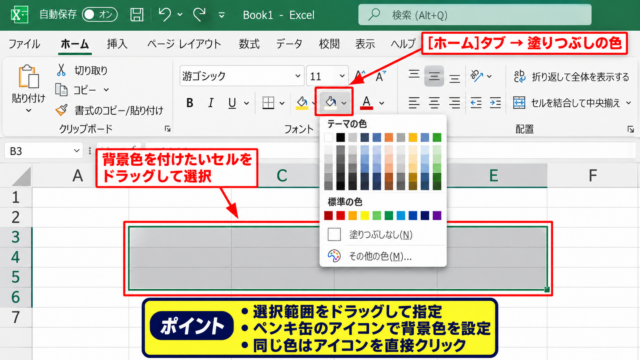Switch to the 挿入 tab
The image size is (640, 360).
click(117, 44)
